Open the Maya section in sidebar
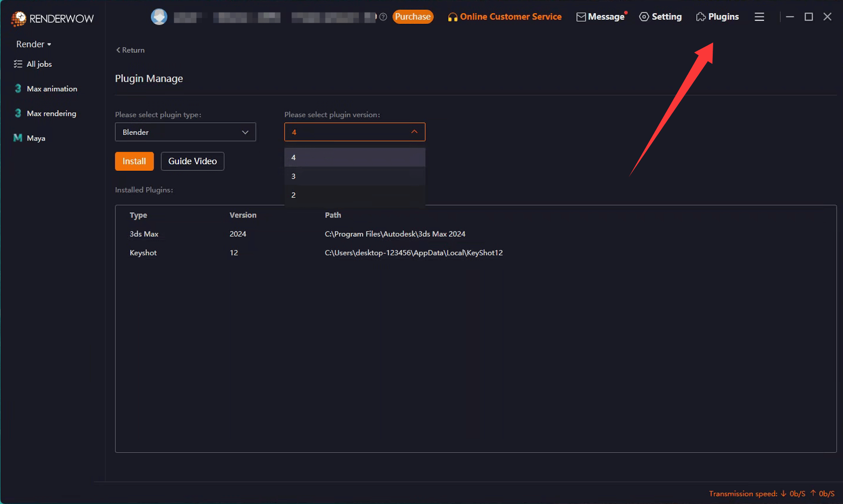The height and width of the screenshot is (504, 843). pos(35,138)
